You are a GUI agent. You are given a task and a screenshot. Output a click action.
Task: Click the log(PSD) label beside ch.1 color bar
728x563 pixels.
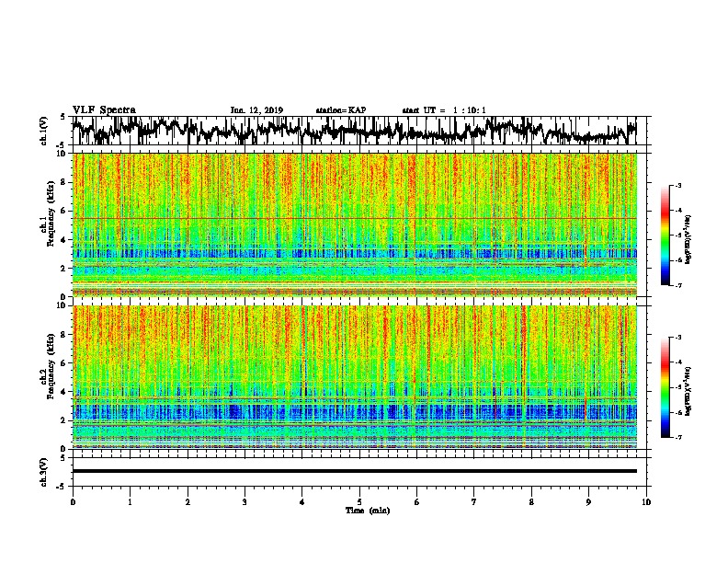(688, 239)
